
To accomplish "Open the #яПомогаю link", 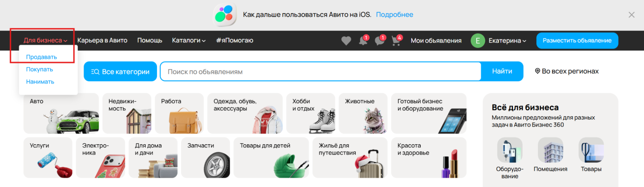I will point(235,40).
